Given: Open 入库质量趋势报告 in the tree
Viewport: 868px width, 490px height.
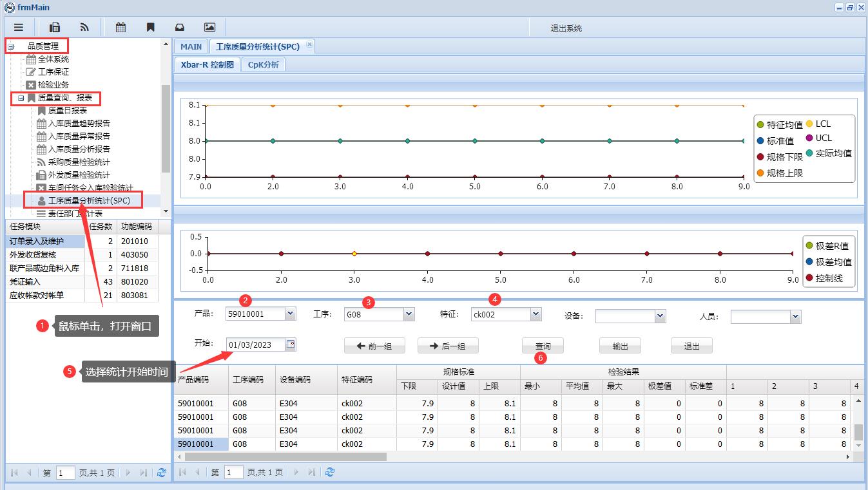Looking at the screenshot, I should click(79, 124).
